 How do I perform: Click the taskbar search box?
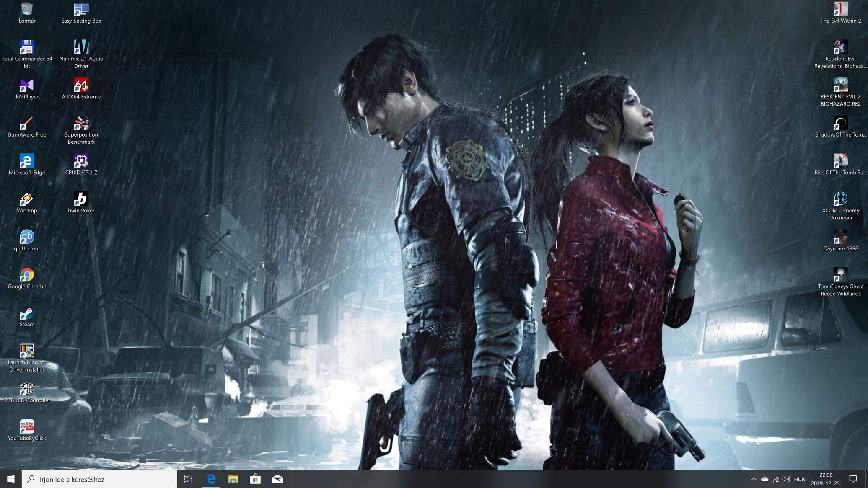(x=99, y=479)
